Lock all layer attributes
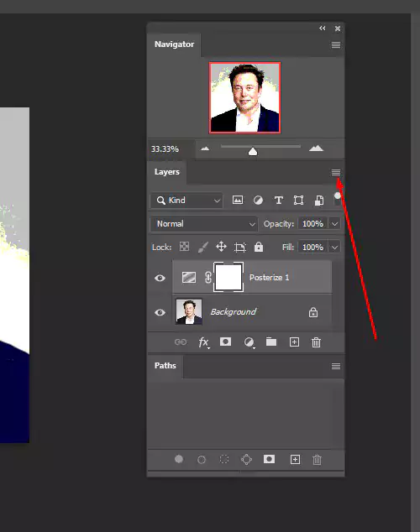 (x=259, y=247)
